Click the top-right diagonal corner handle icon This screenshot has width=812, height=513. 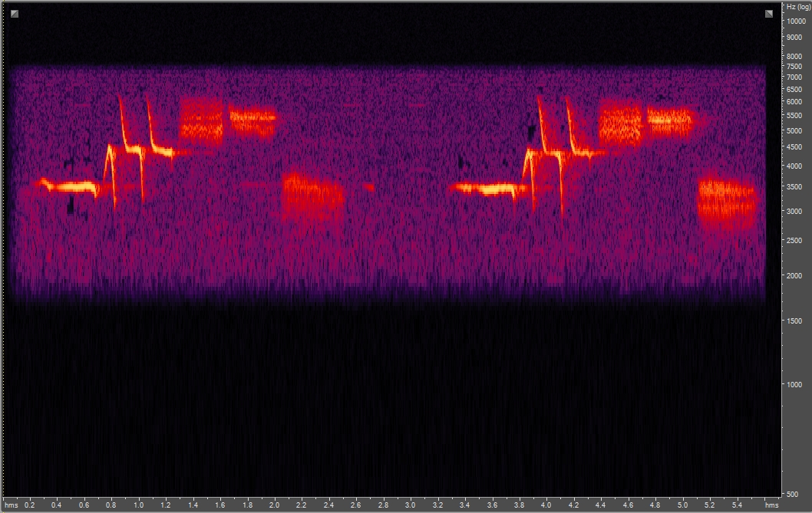coord(767,12)
